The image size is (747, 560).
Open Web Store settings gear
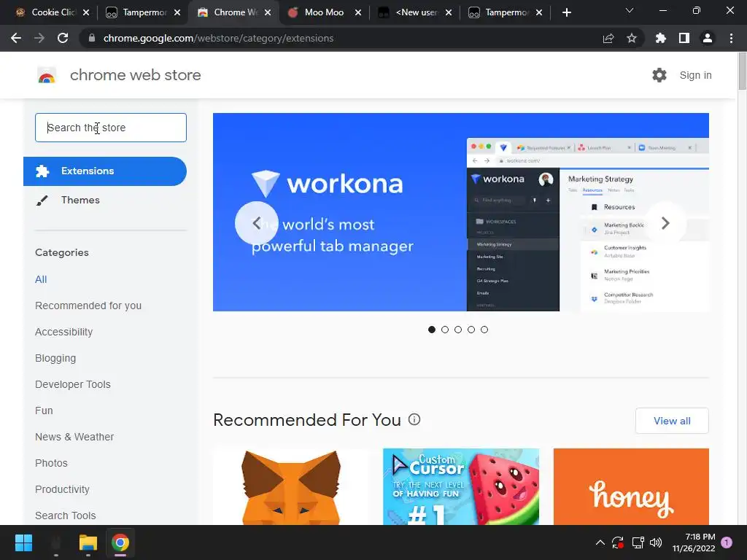pos(659,75)
